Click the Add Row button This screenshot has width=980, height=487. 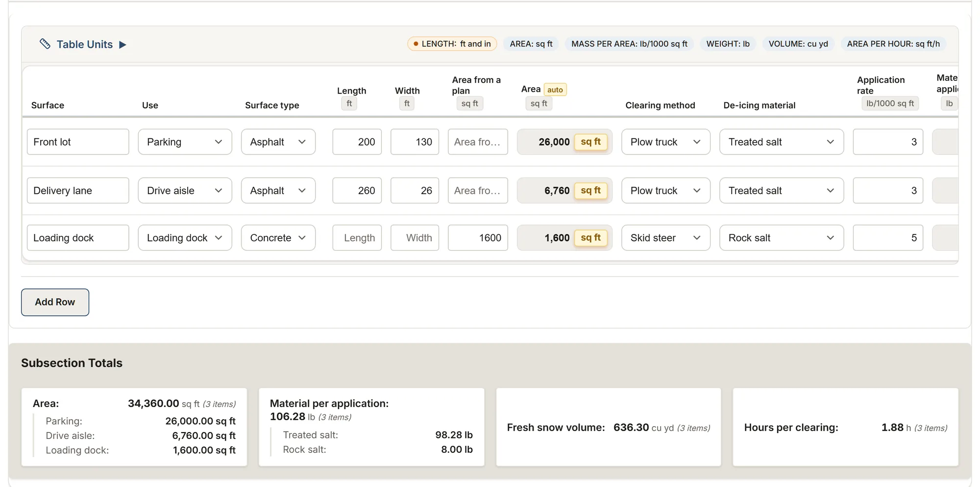pos(55,302)
